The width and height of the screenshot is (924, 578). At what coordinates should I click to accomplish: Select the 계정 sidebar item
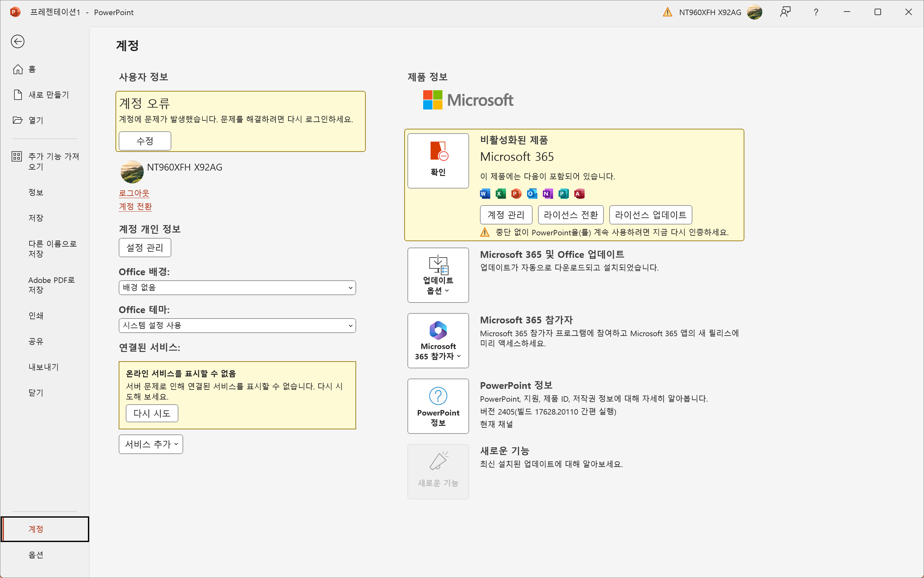click(45, 529)
